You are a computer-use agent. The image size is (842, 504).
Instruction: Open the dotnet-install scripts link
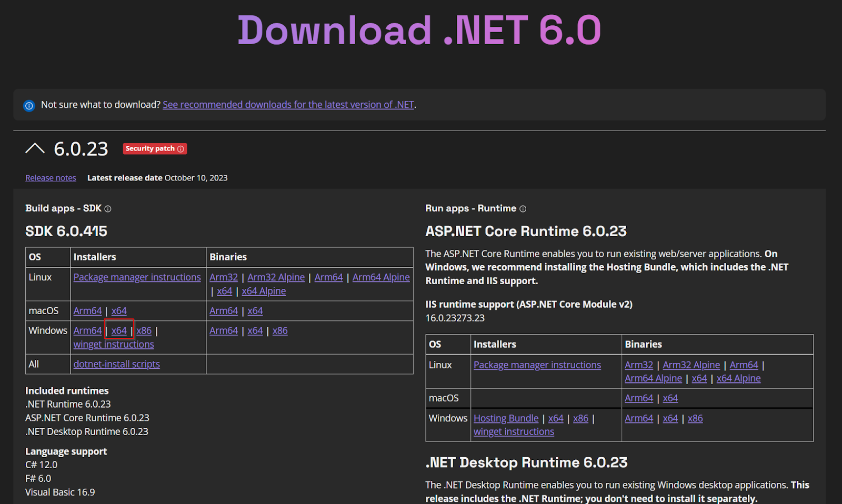click(116, 364)
